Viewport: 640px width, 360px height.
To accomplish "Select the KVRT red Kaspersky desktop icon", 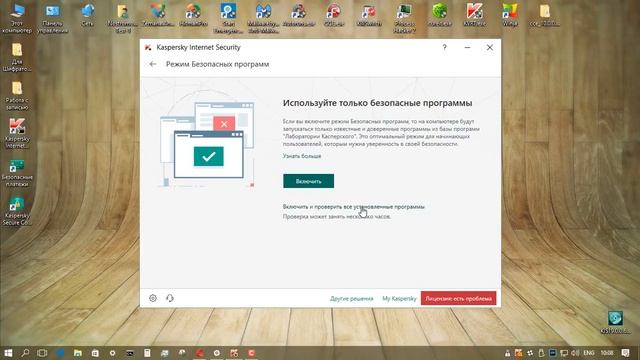I will point(475,16).
